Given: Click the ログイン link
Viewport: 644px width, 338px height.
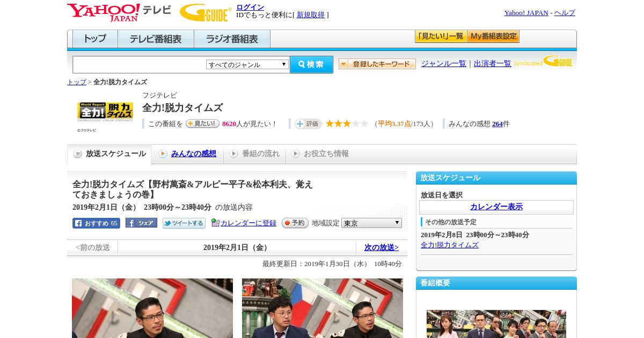Looking at the screenshot, I should tap(250, 7).
